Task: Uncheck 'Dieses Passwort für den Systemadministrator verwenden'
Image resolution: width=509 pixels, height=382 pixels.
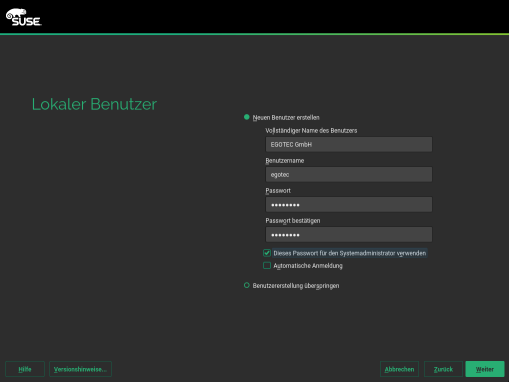Action: coord(267,253)
